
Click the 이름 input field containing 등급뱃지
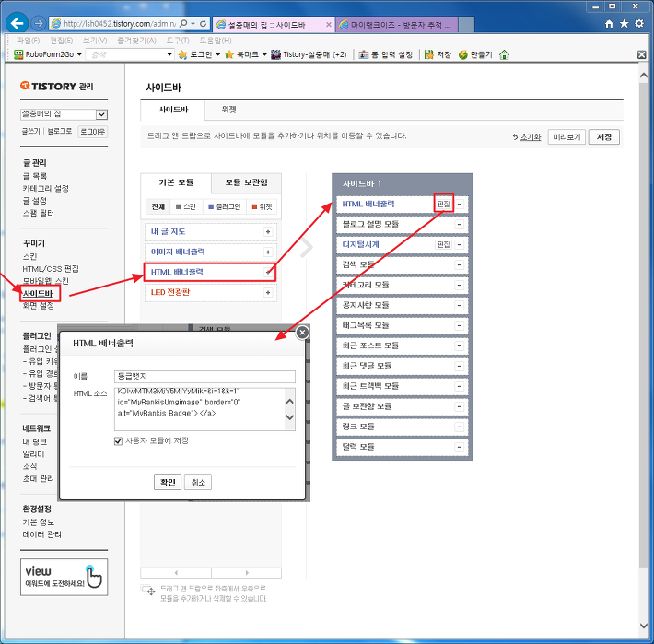(x=204, y=377)
